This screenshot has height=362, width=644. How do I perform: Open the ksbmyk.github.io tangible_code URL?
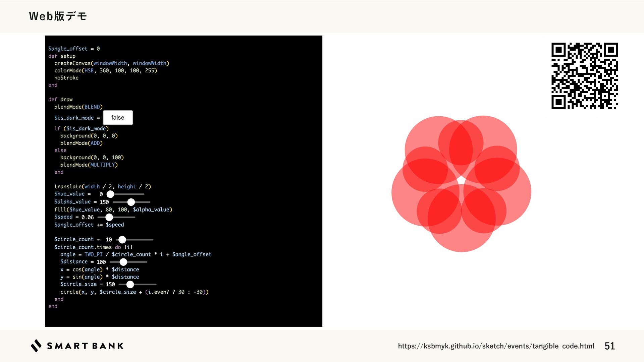(x=496, y=346)
